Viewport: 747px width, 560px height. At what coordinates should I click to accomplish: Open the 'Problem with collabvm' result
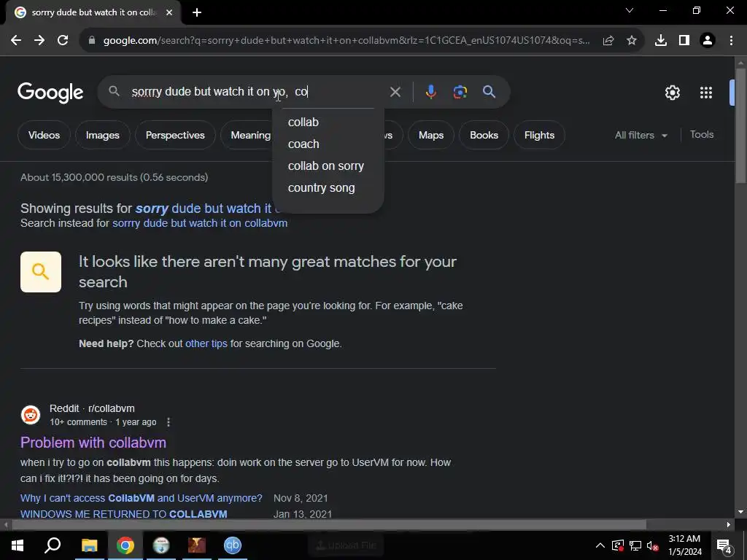pyautogui.click(x=93, y=443)
